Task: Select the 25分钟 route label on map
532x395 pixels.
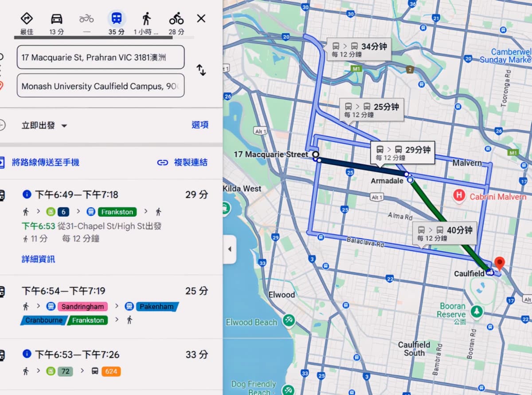Action: (372, 110)
